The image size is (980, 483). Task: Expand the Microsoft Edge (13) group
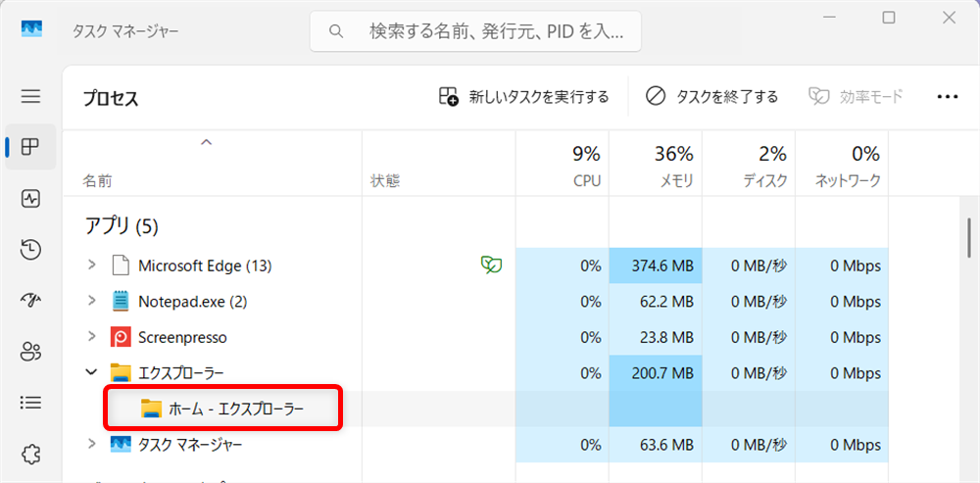(x=92, y=265)
